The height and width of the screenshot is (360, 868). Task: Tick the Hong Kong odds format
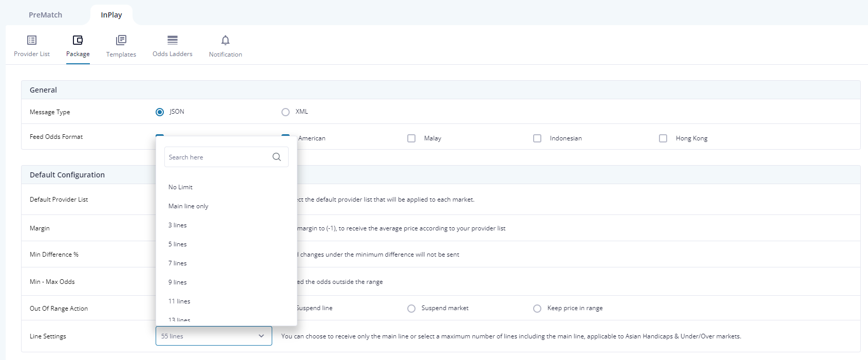click(663, 138)
